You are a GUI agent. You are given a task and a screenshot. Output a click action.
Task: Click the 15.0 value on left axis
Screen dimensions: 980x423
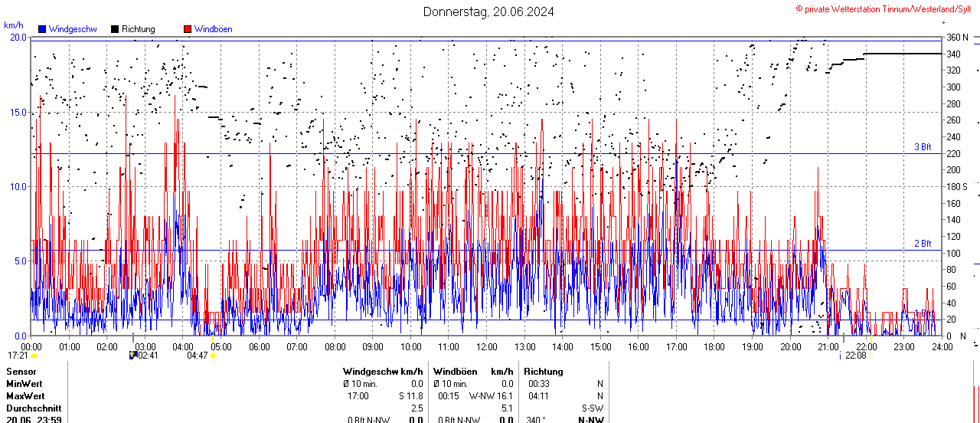tap(18, 112)
